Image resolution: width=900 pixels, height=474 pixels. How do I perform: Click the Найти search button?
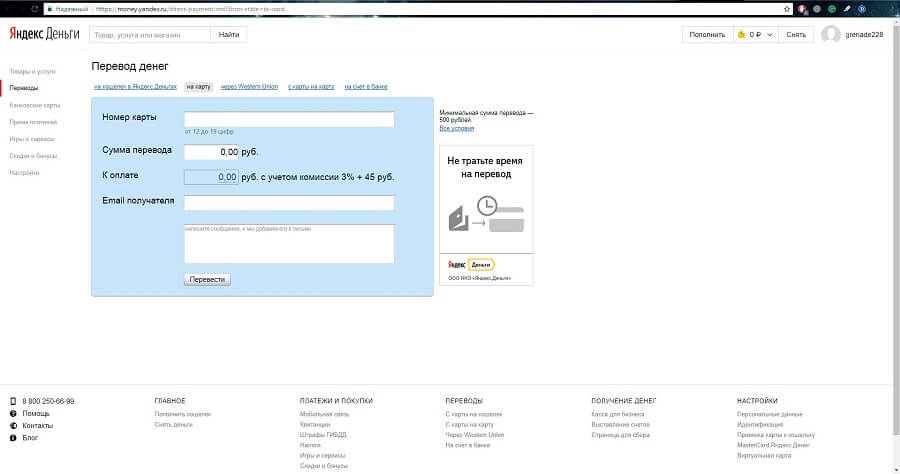[228, 34]
